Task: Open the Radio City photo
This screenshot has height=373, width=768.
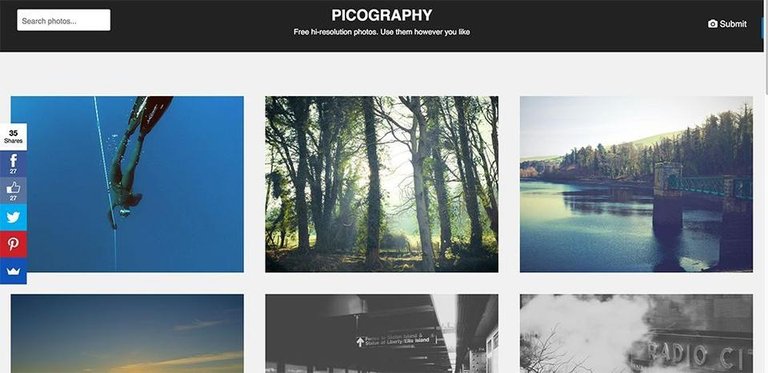Action: (x=636, y=333)
